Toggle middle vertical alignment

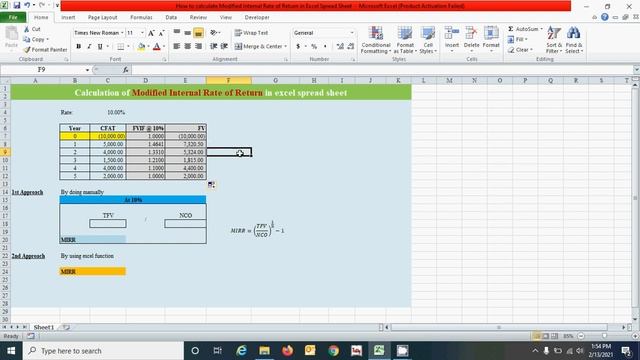click(x=188, y=32)
